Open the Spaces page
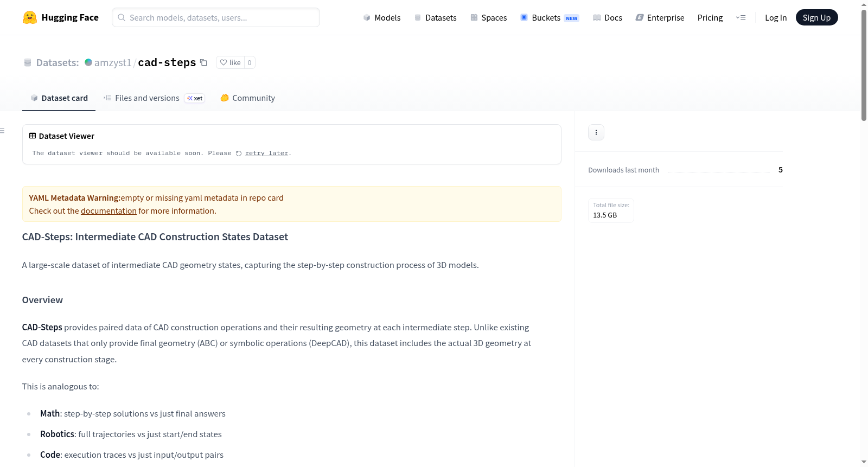Screen dimensions: 868x467 click(x=488, y=17)
